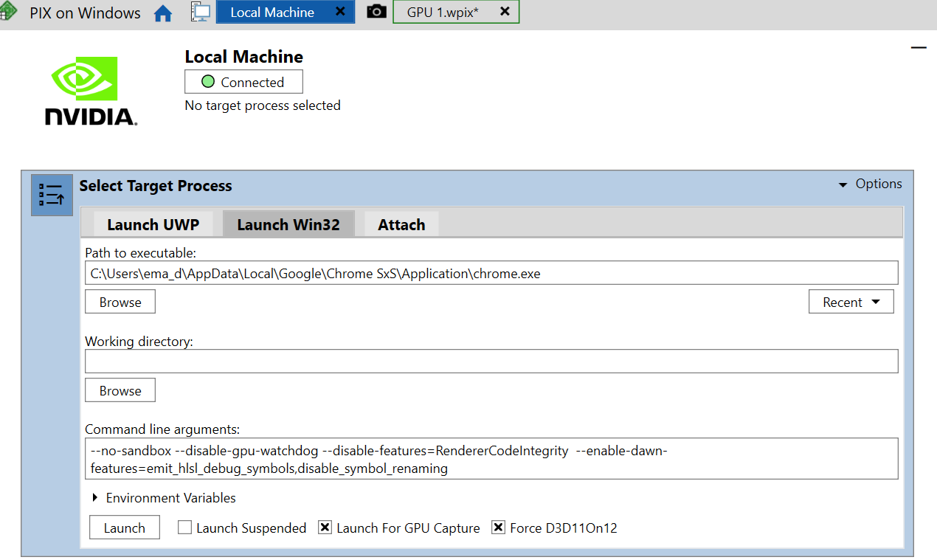Switch to the Attach tab
The image size is (937, 560).
point(401,224)
